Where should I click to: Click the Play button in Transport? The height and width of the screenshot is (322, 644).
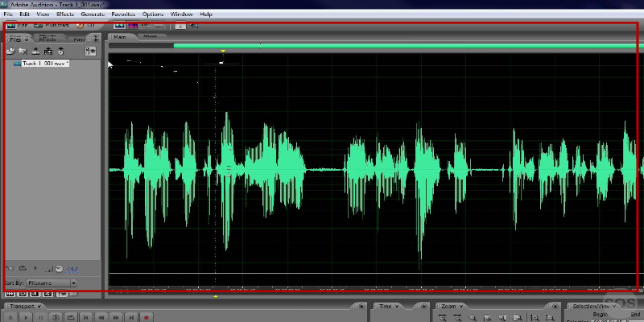click(26, 318)
